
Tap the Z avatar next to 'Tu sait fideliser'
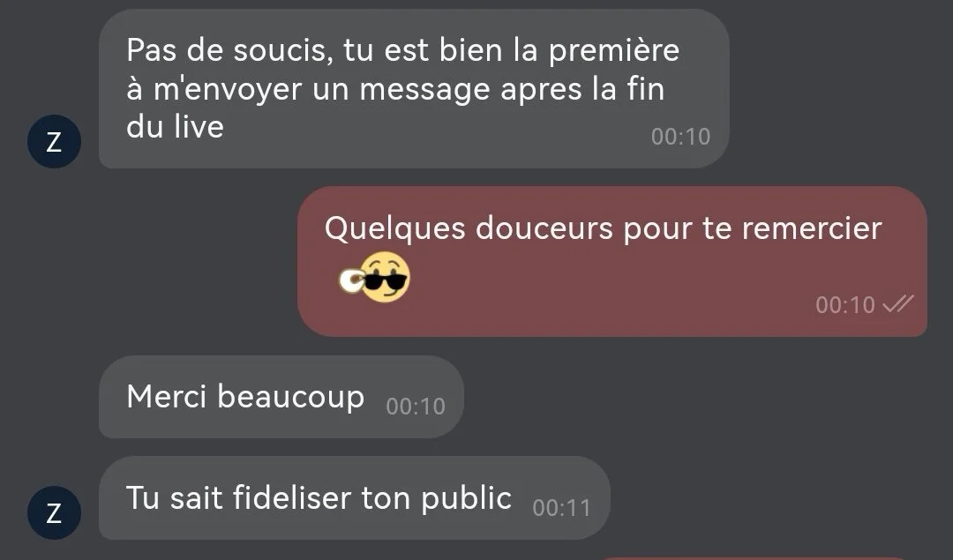[54, 512]
